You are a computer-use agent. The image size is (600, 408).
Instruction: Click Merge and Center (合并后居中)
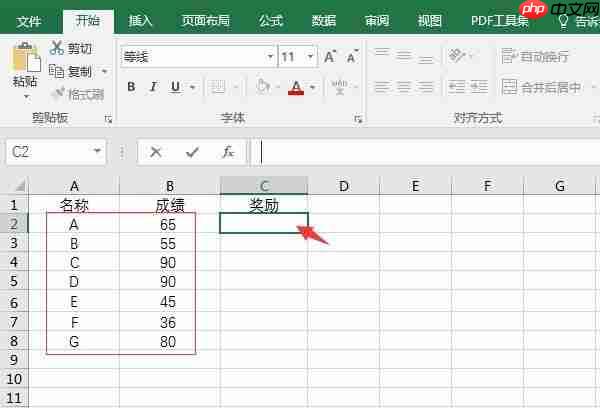click(x=541, y=87)
